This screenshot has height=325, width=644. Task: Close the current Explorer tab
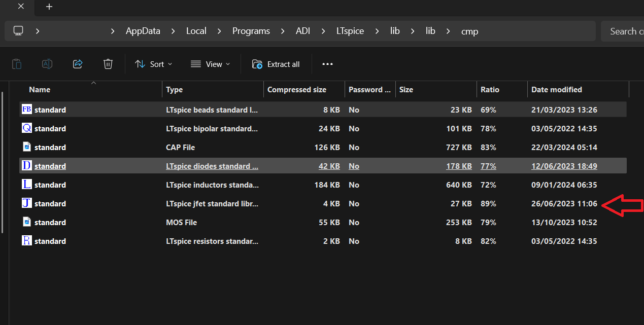21,7
